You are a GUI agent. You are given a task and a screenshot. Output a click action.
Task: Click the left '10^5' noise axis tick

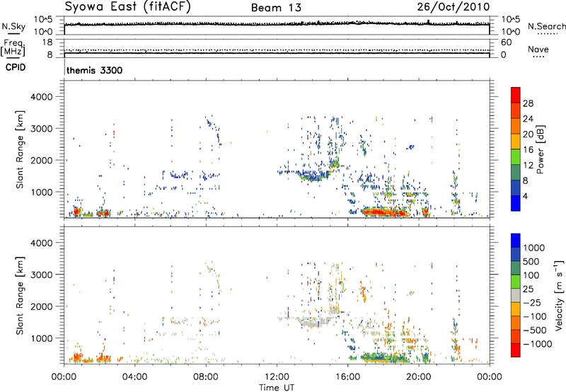[43, 20]
